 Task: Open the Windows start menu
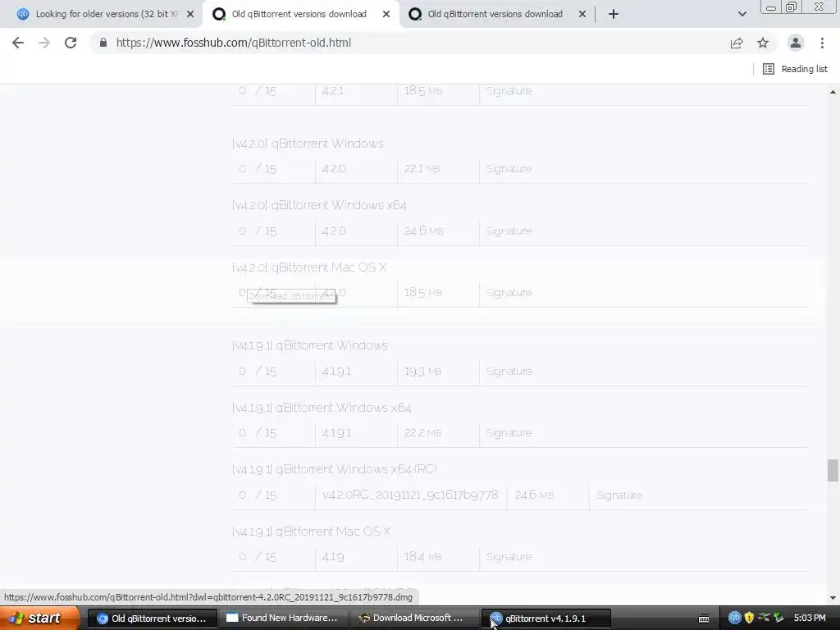pos(40,618)
